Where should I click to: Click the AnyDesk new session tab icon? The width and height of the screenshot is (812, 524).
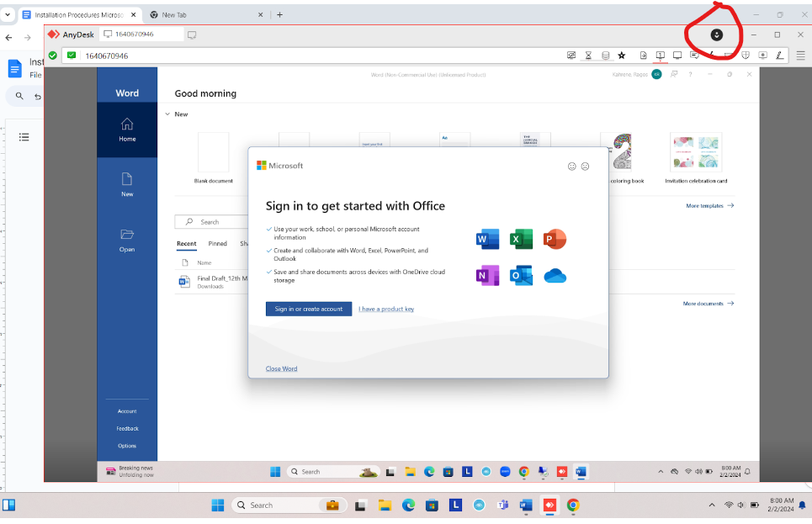[x=192, y=34]
